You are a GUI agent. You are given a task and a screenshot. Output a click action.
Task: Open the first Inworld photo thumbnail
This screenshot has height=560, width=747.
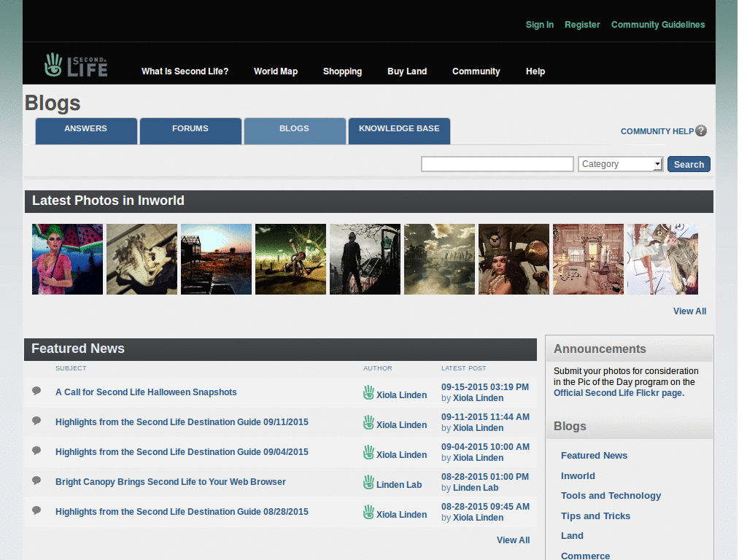pos(67,259)
